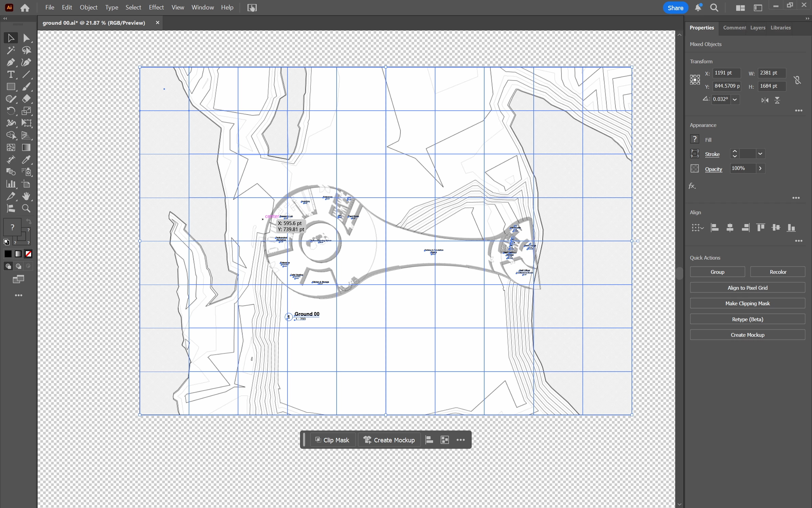
Task: Click Make Clipping Mask button
Action: pos(747,304)
